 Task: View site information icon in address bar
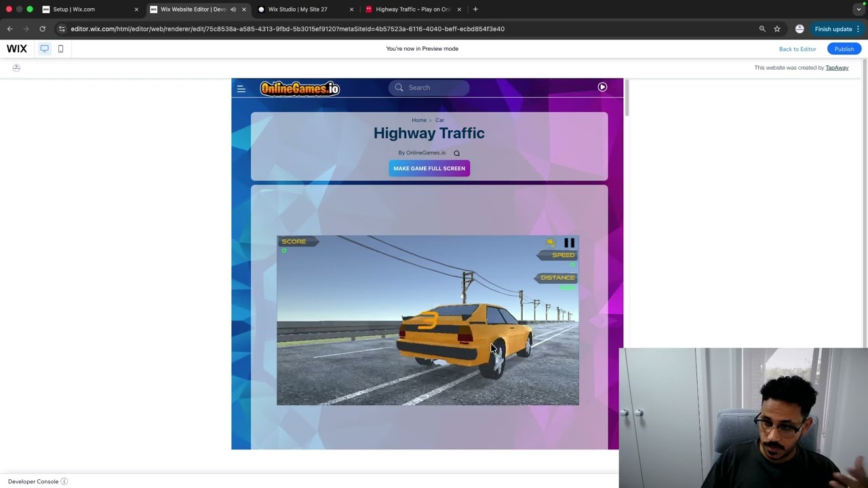tap(62, 29)
